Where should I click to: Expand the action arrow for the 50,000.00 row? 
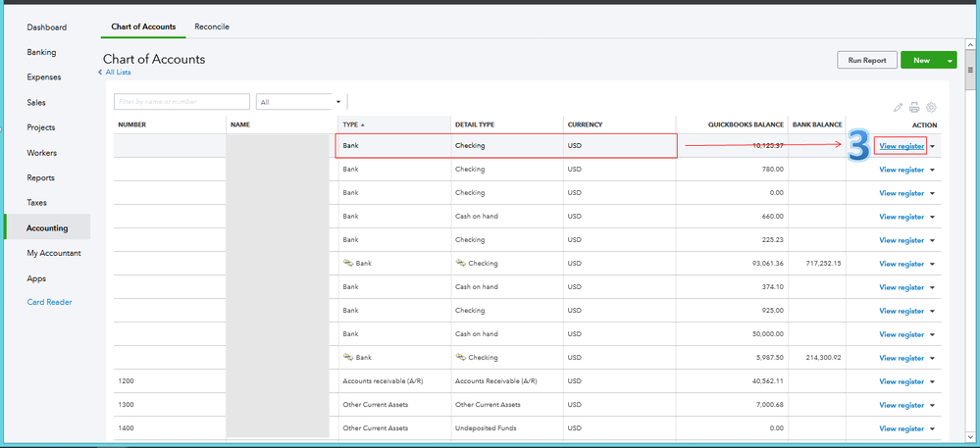point(933,334)
